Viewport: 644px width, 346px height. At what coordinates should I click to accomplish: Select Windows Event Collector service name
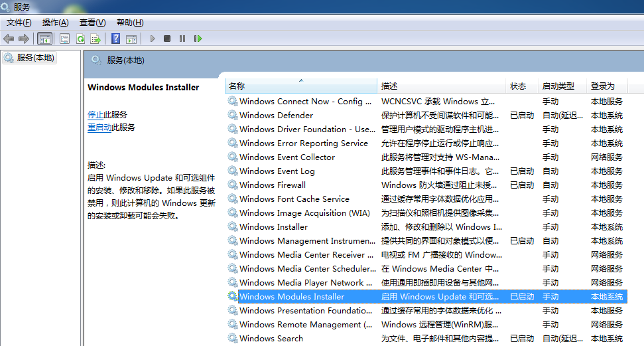(287, 157)
